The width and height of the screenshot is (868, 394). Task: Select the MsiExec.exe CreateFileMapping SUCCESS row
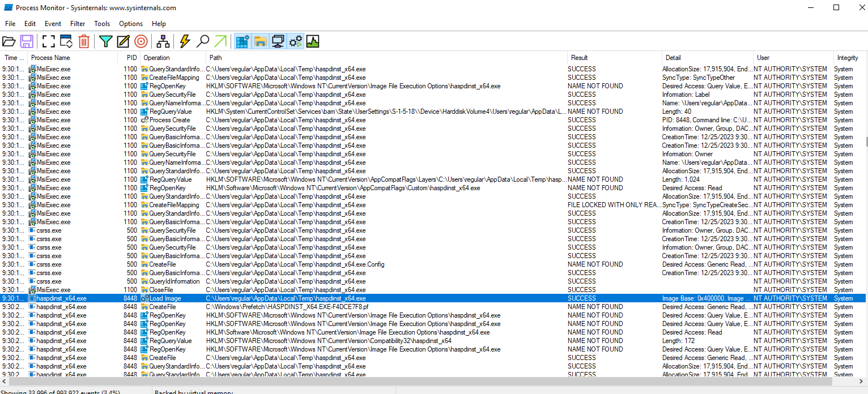433,78
